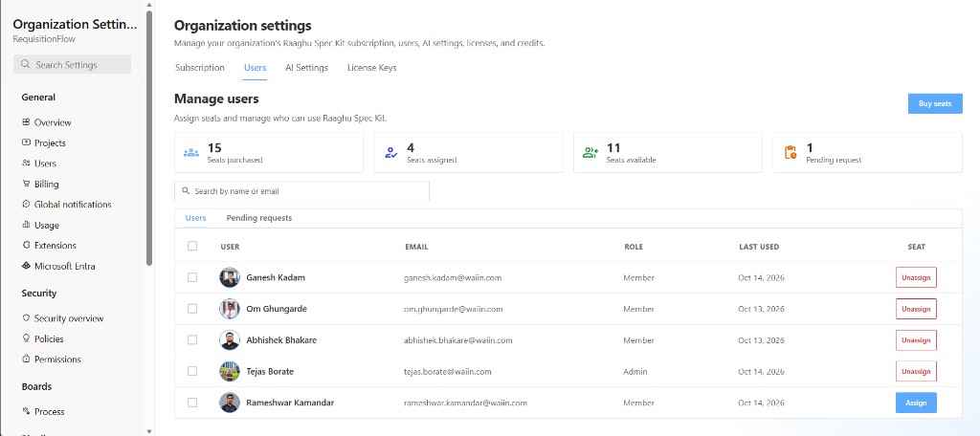Click the Overview icon in sidebar
Image resolution: width=980 pixels, height=436 pixels.
pyautogui.click(x=26, y=122)
